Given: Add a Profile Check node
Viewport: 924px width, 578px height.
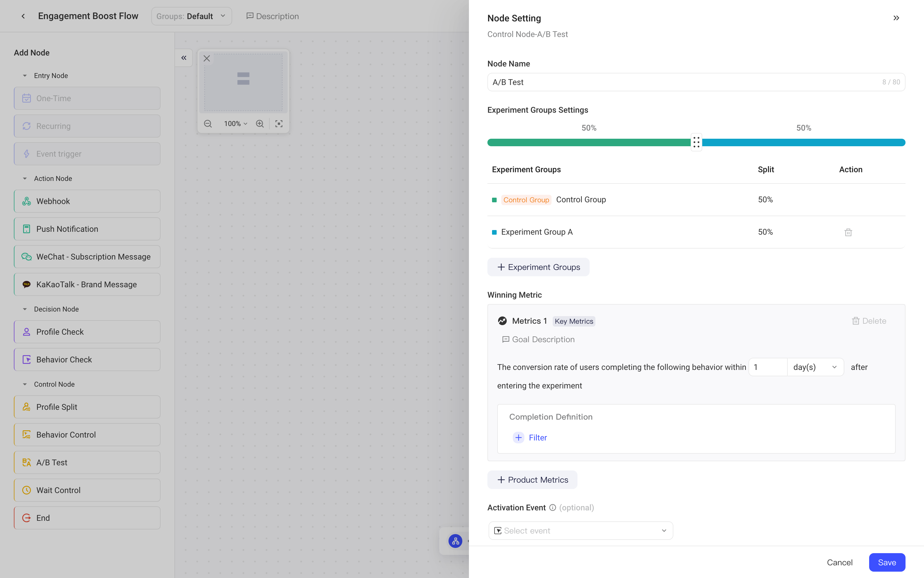Looking at the screenshot, I should (x=87, y=332).
